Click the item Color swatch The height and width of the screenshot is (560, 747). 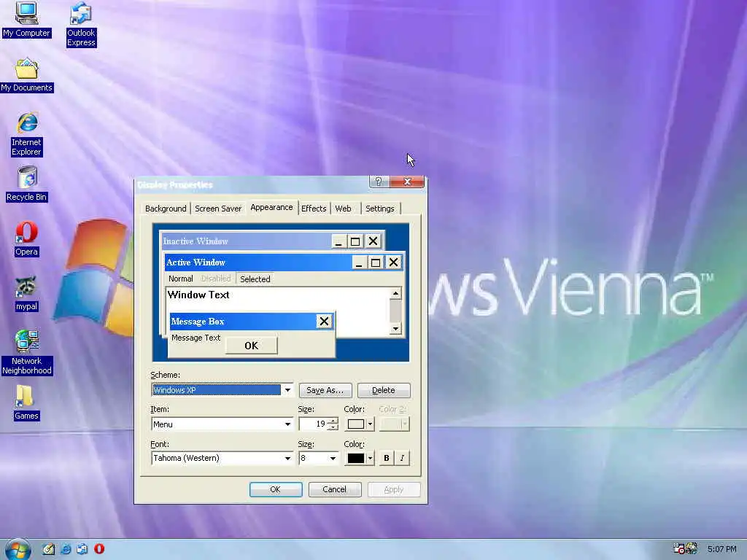point(356,424)
